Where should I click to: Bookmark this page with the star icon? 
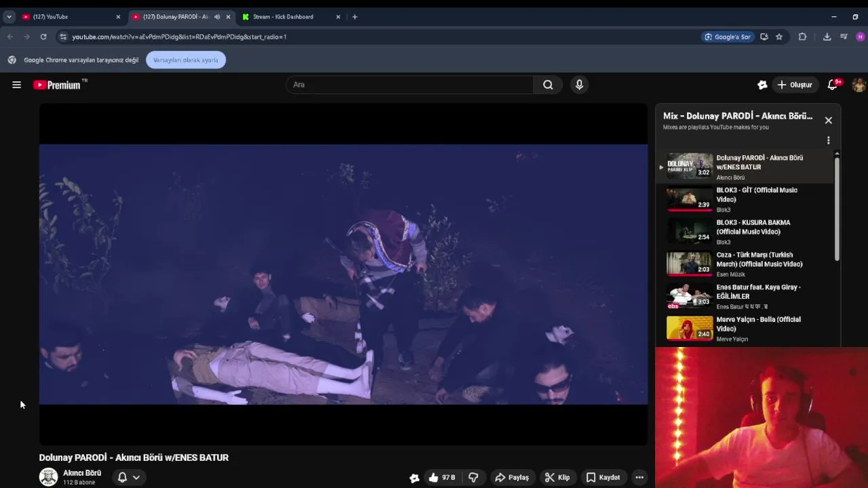pos(779,37)
